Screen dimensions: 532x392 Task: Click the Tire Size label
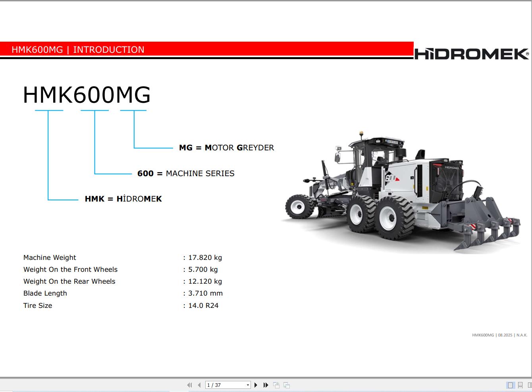(x=38, y=306)
